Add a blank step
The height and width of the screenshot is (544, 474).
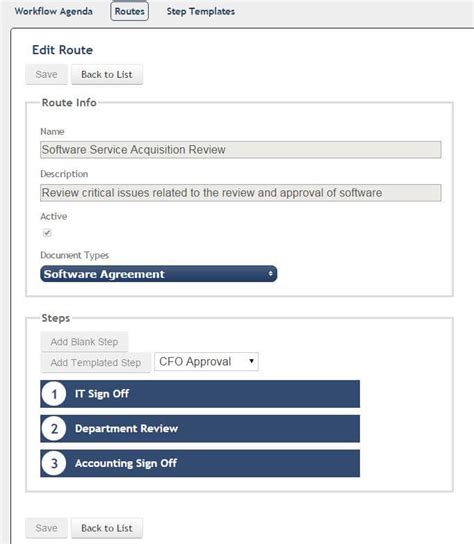click(x=84, y=342)
